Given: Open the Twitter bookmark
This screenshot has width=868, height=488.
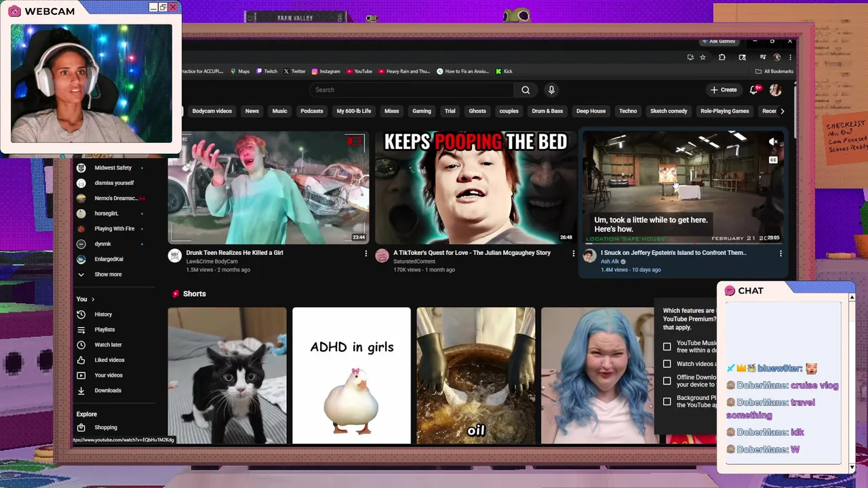Looking at the screenshot, I should pyautogui.click(x=294, y=71).
